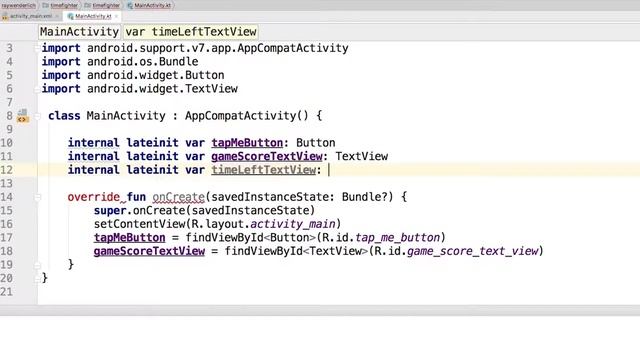Click the 'internal' keyword on line 10

(x=93, y=143)
